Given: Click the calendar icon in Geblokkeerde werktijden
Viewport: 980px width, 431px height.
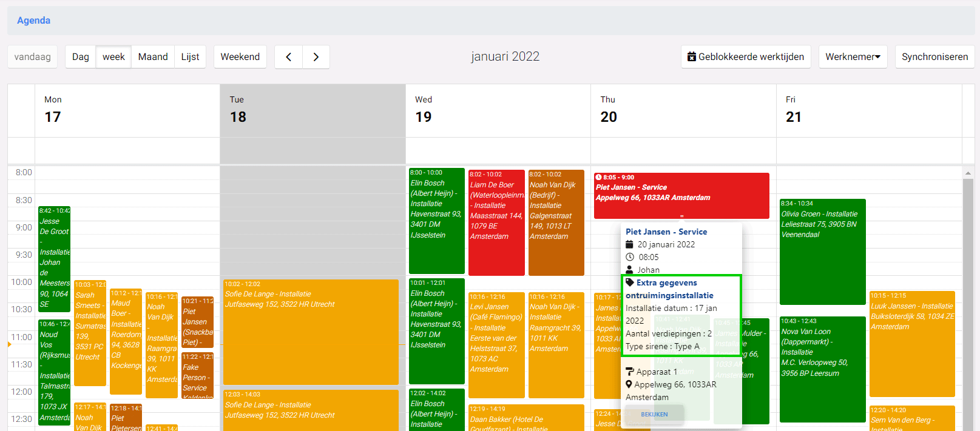Looking at the screenshot, I should pos(691,57).
